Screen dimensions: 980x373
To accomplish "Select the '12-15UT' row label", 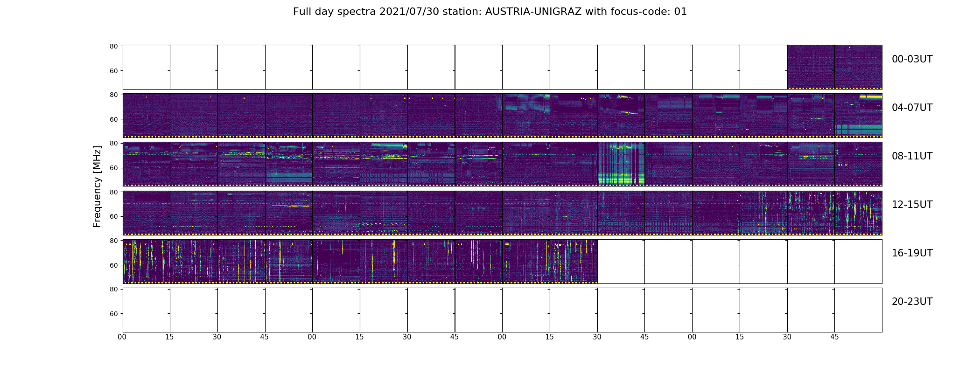I will 912,205.
